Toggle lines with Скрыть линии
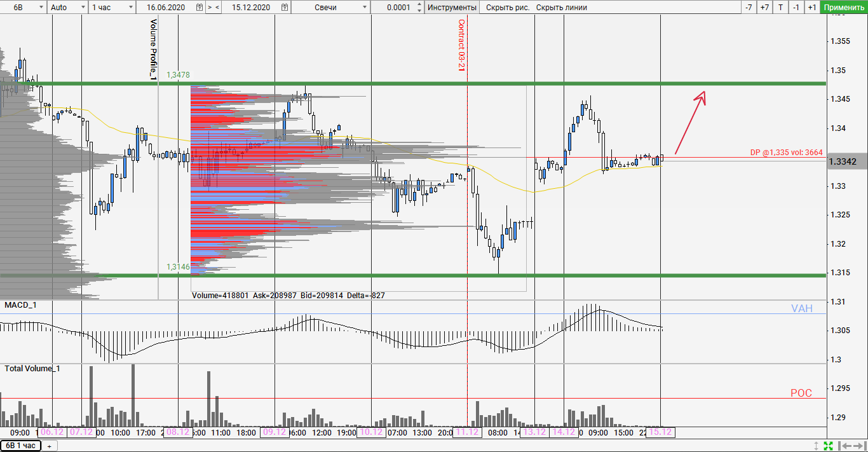The width and height of the screenshot is (868, 452). tap(561, 8)
